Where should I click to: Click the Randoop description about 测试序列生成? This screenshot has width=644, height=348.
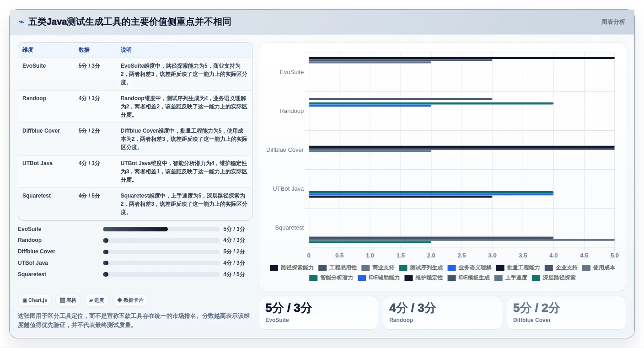point(184,107)
